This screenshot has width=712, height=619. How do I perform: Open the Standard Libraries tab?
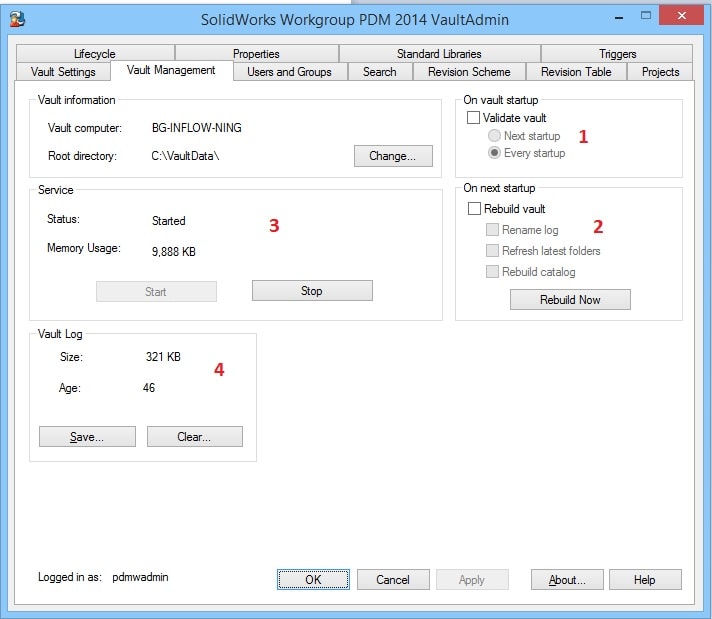point(439,54)
